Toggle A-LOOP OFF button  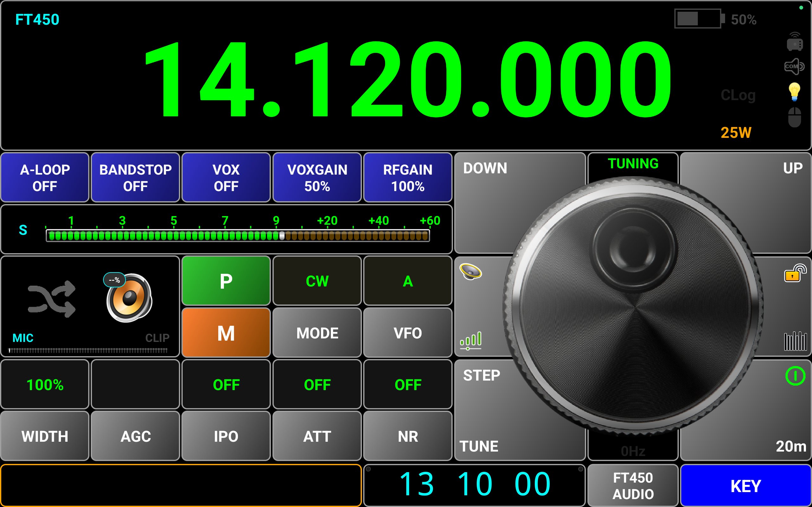coord(45,178)
